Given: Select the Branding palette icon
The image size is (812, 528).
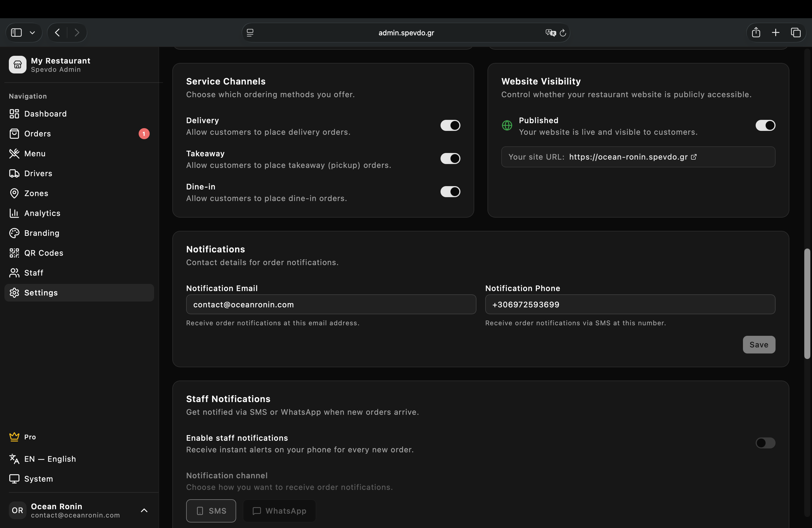Looking at the screenshot, I should click(14, 233).
